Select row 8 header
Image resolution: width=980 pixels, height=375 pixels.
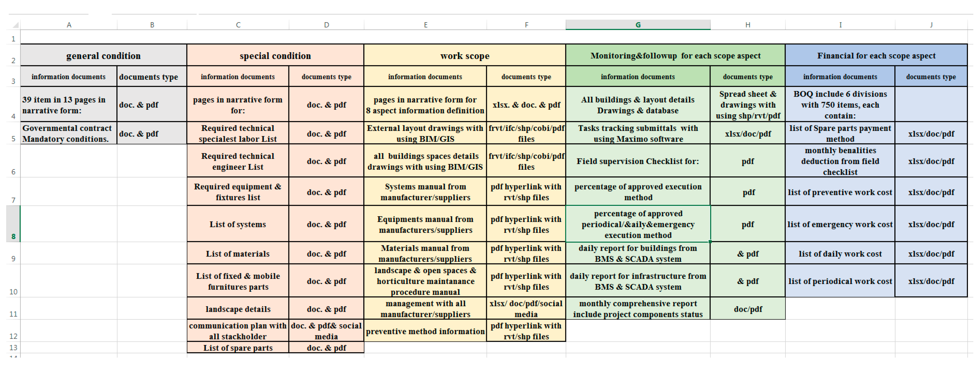click(13, 224)
